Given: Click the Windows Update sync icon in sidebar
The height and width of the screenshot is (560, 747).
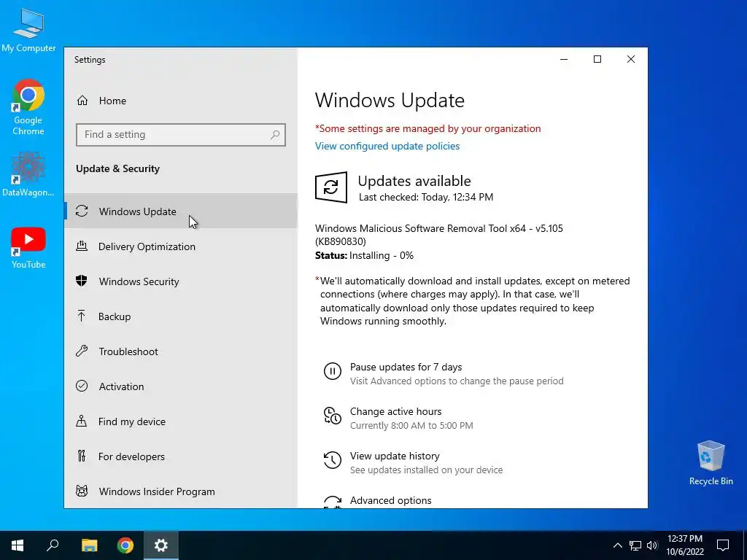Looking at the screenshot, I should tap(82, 211).
